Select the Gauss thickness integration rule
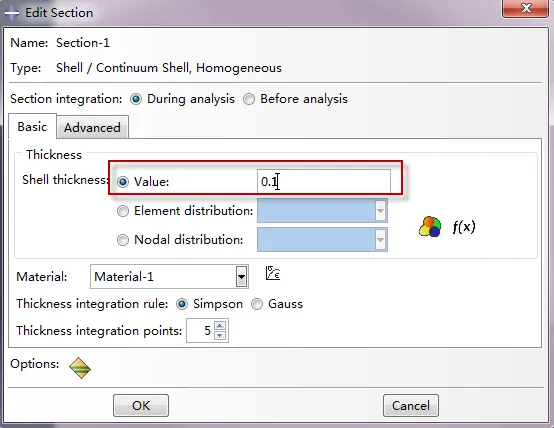The image size is (554, 428). click(x=257, y=304)
